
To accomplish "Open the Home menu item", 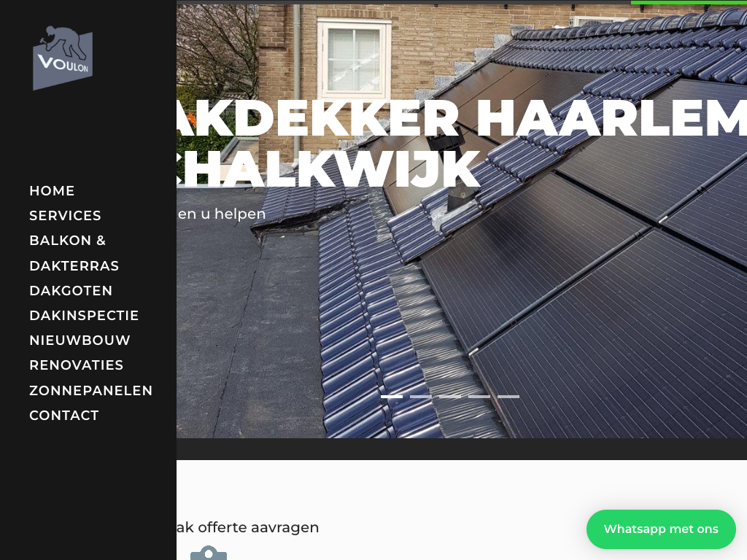I will tap(52, 191).
